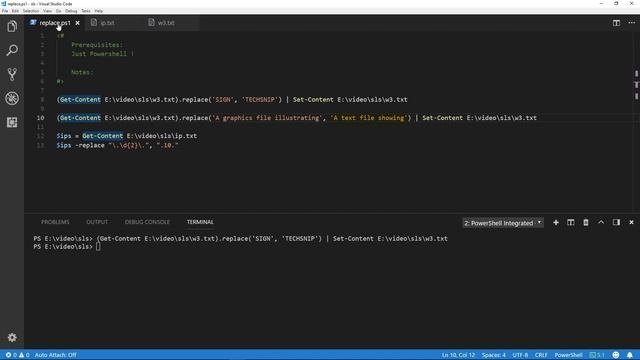The width and height of the screenshot is (640, 360).
Task: Click Ln 10, Col 12 in status bar
Action: point(458,355)
